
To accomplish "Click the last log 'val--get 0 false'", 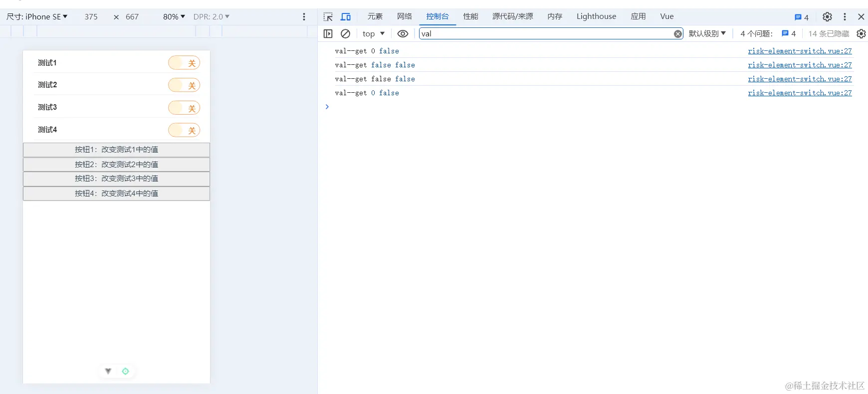I will (x=367, y=93).
